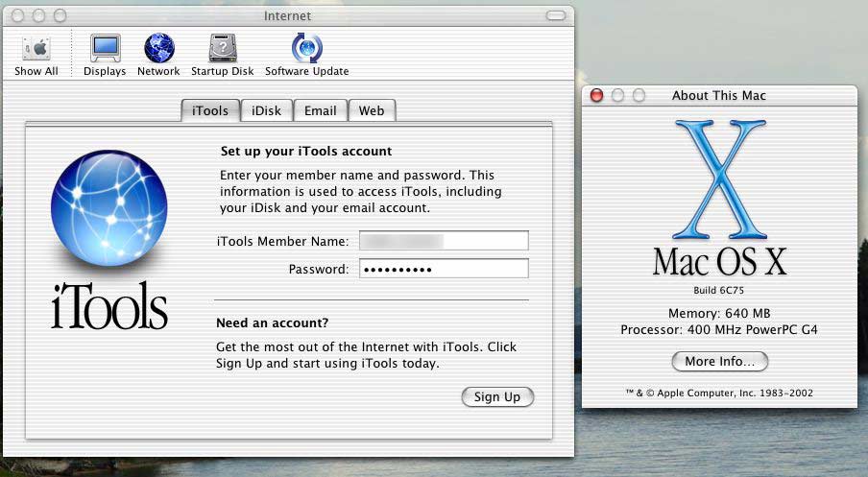Click the Build 6C75 version text
868x477 pixels.
coord(718,290)
